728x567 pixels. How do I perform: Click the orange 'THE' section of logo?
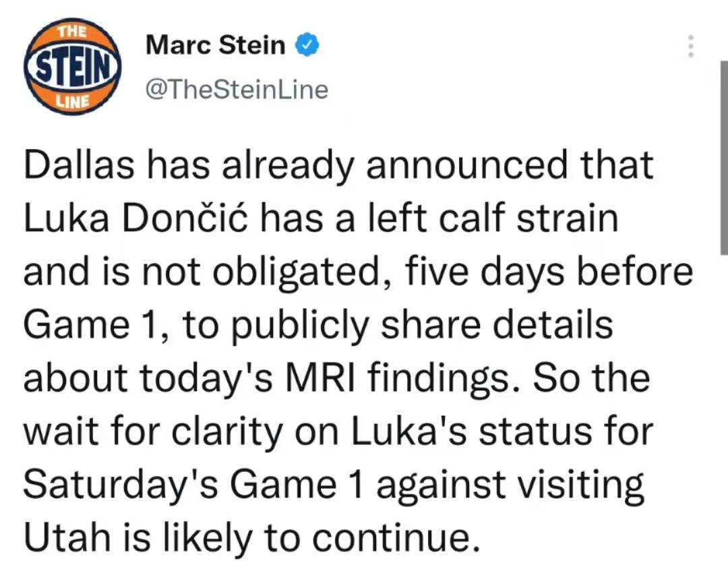(x=72, y=32)
